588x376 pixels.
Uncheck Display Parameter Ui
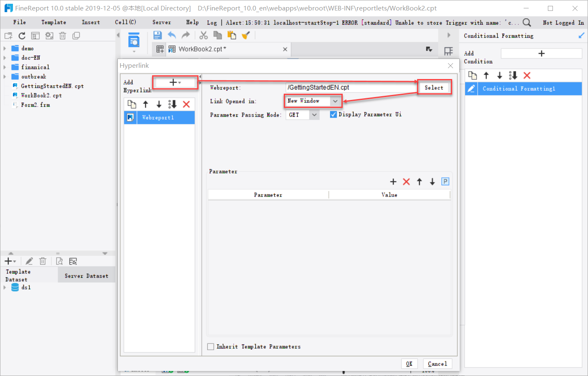tap(333, 114)
